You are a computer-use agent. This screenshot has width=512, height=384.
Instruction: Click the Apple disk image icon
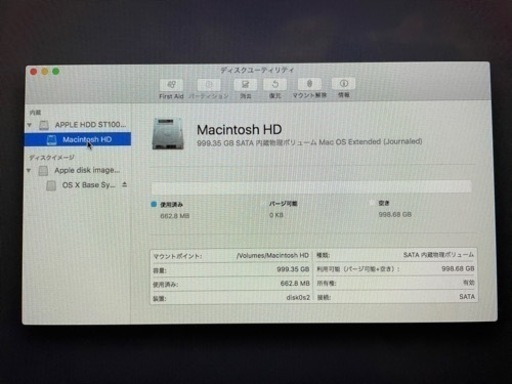pos(43,171)
